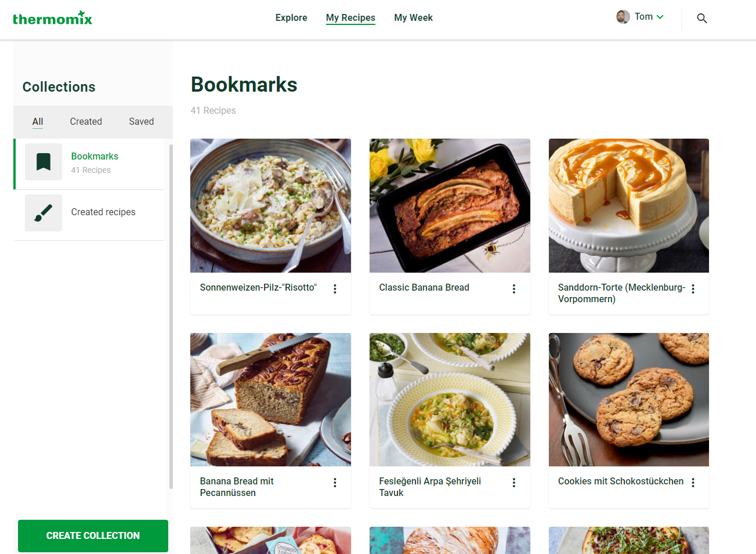The height and width of the screenshot is (554, 756).
Task: Open options menu for Banana Bread mit Pecannüssen
Action: (335, 483)
